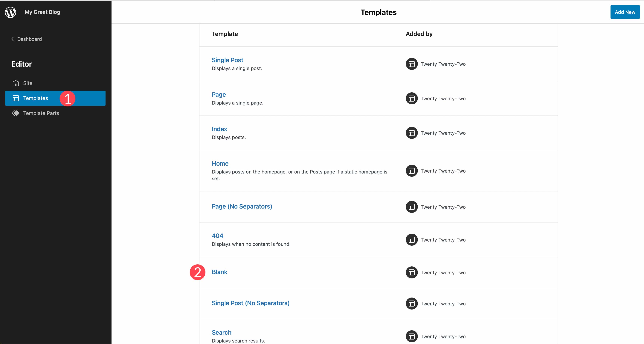The image size is (644, 344).
Task: Open Template Parts in the sidebar
Action: pos(41,113)
